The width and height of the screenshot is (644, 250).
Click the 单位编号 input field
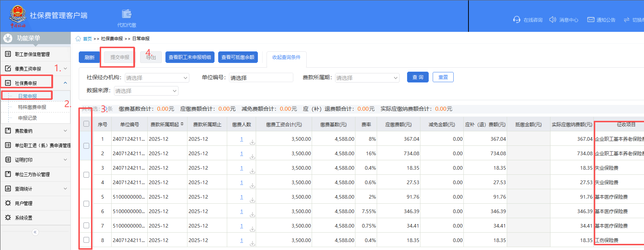pyautogui.click(x=260, y=78)
